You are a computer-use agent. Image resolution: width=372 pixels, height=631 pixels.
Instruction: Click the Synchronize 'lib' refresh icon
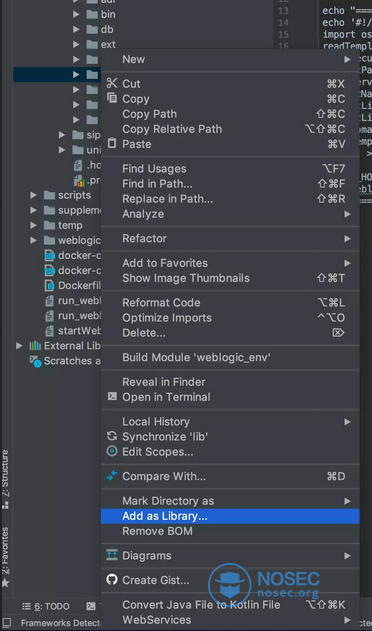point(112,436)
